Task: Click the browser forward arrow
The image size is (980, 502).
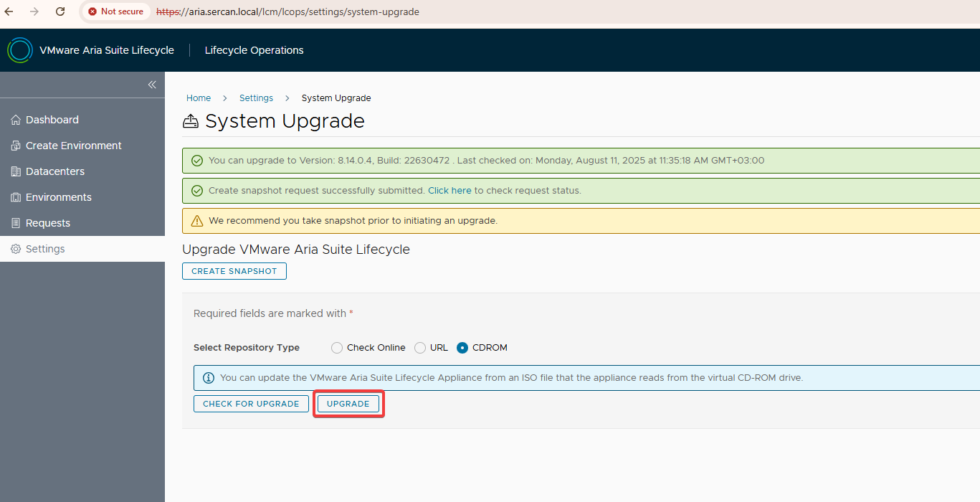Action: [34, 11]
